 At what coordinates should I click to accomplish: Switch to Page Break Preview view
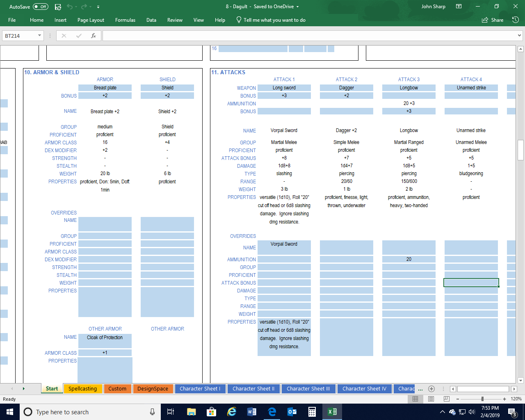(447, 399)
